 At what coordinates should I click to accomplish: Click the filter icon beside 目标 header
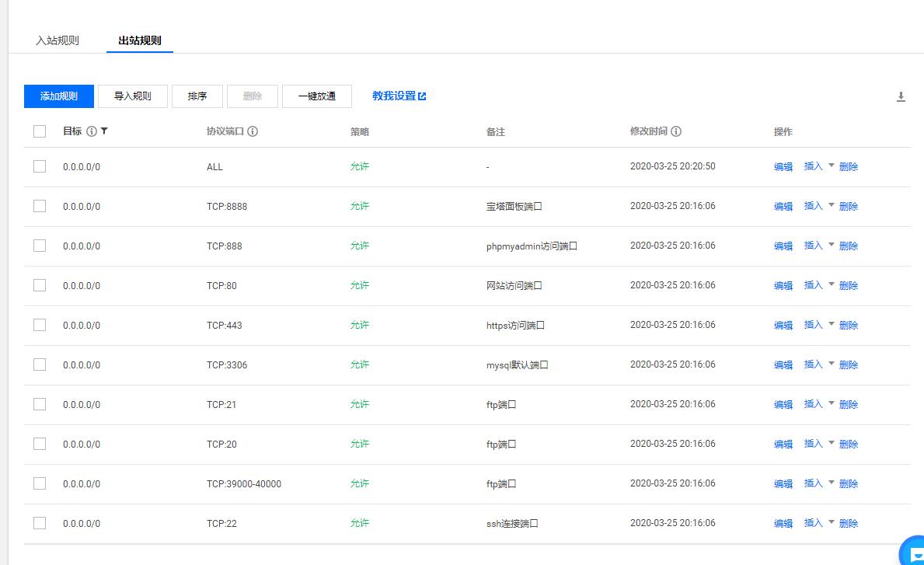104,131
